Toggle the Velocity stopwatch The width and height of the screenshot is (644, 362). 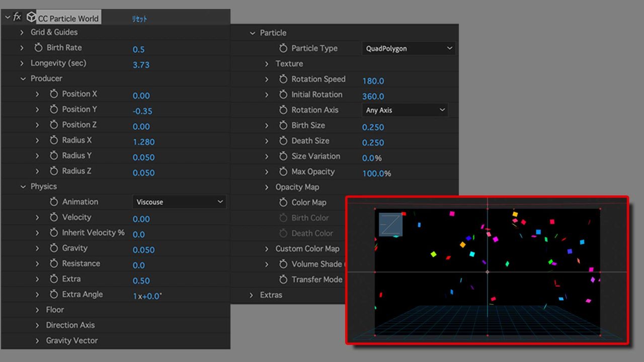(54, 217)
